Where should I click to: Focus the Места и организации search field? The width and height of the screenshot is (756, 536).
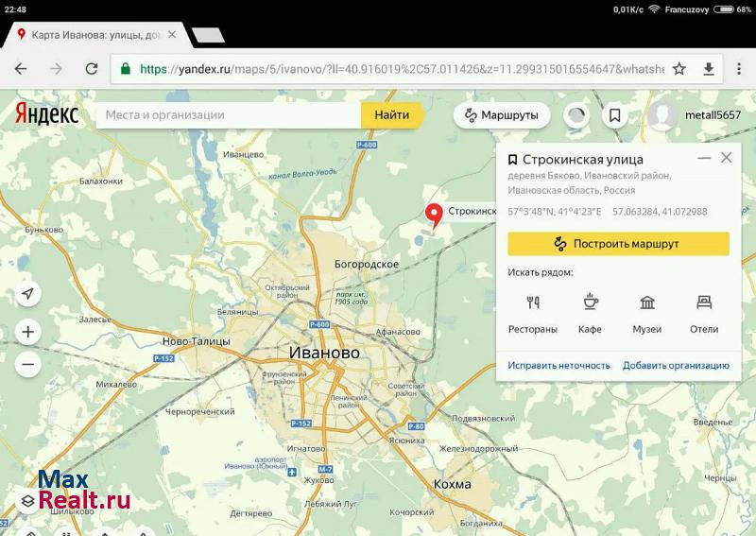(227, 115)
